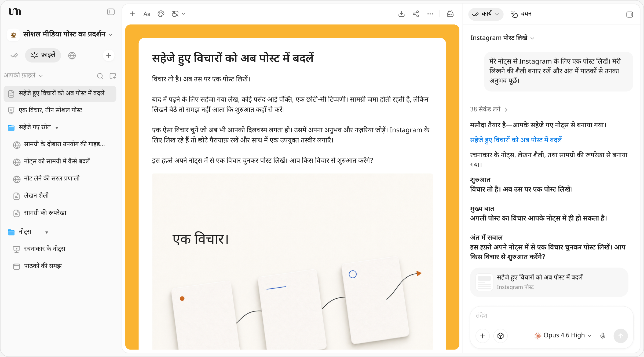
Task: Collapse the सहेजे गए स्रोत folder arrow
Action: (57, 128)
